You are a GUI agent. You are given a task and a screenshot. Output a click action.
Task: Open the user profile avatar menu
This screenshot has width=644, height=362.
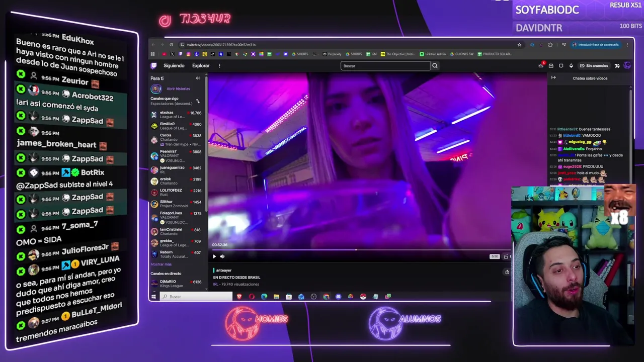pyautogui.click(x=627, y=65)
